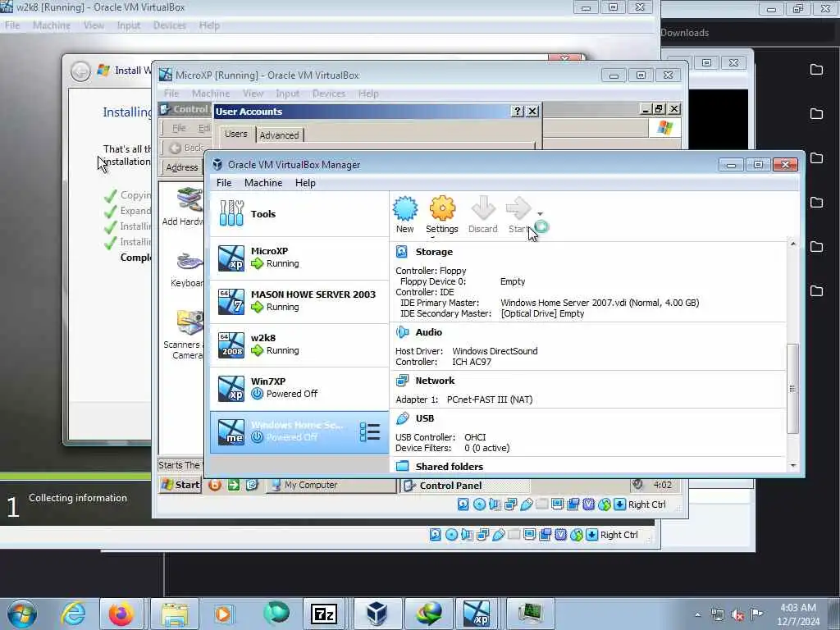Viewport: 840px width, 630px height.
Task: Select the Win7XP powered off machine
Action: point(299,388)
